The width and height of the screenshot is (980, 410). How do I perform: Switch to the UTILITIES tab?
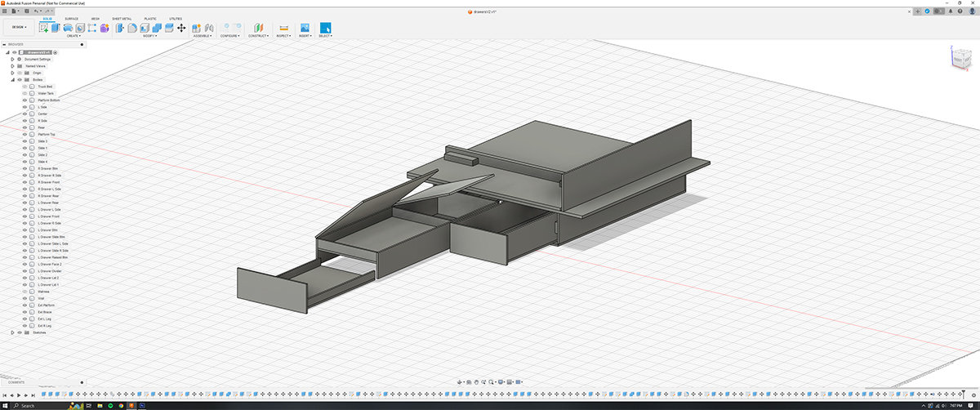176,18
